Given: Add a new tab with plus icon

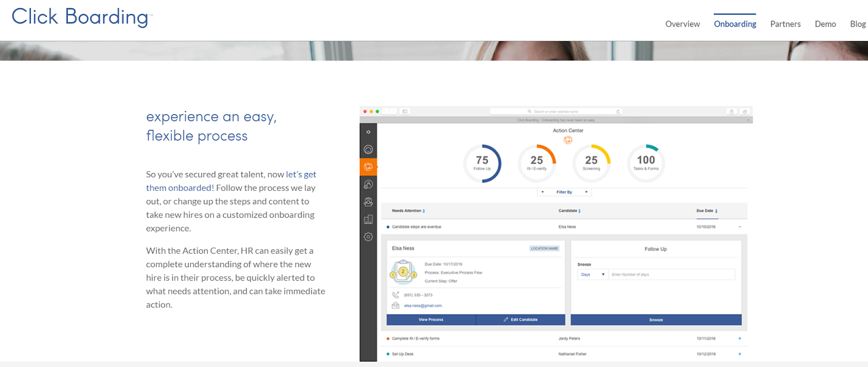Looking at the screenshot, I should click(749, 120).
